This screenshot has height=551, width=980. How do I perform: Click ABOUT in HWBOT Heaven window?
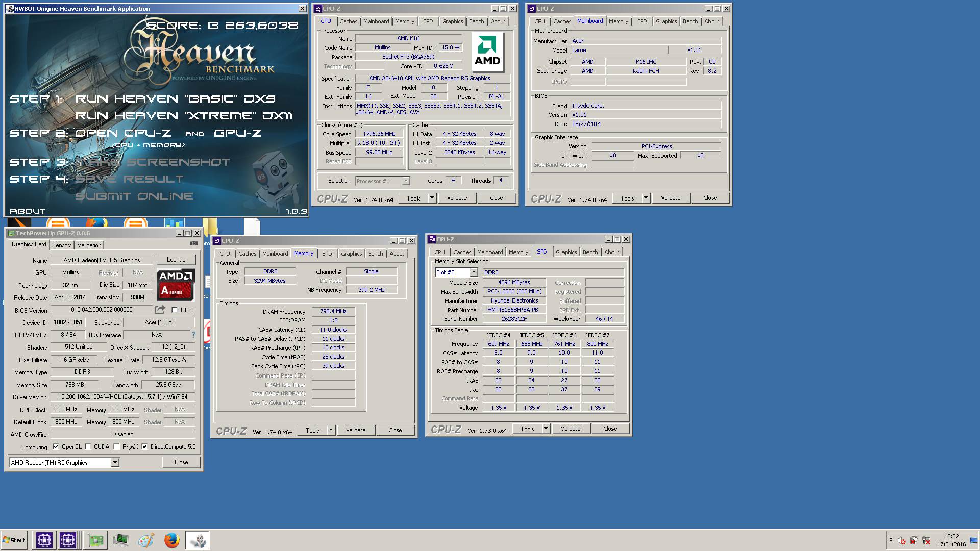(x=28, y=211)
